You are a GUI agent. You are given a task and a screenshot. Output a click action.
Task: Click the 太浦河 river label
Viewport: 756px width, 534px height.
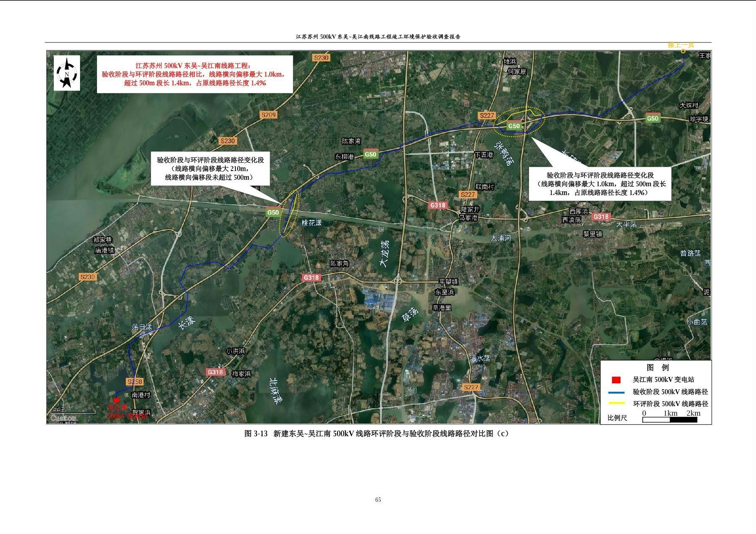(x=501, y=238)
